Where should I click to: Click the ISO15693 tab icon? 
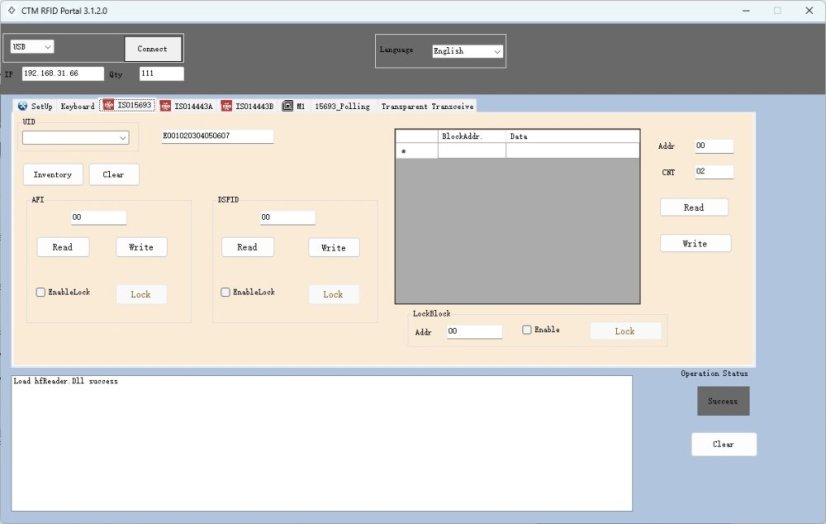click(108, 105)
